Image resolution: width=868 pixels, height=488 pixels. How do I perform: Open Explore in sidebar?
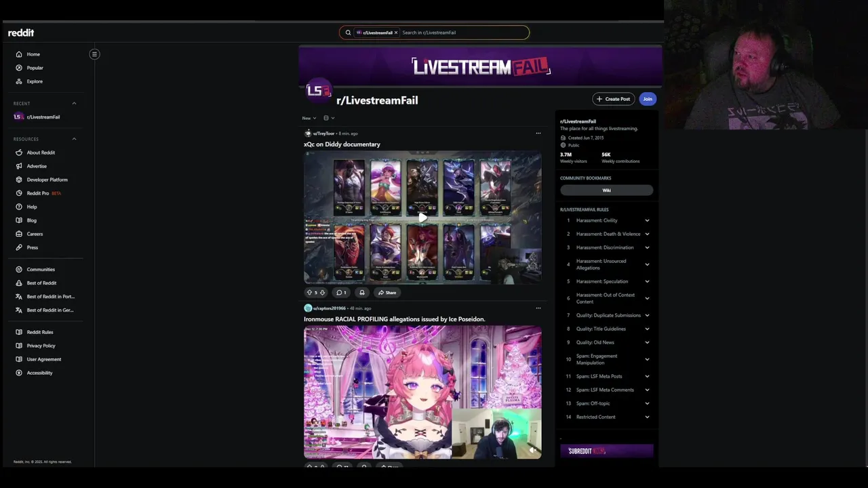(35, 81)
